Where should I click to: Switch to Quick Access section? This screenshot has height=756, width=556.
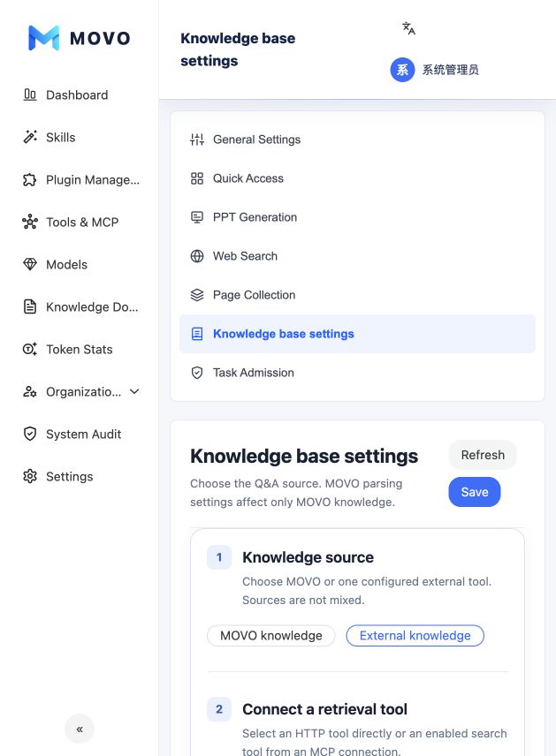(357, 178)
